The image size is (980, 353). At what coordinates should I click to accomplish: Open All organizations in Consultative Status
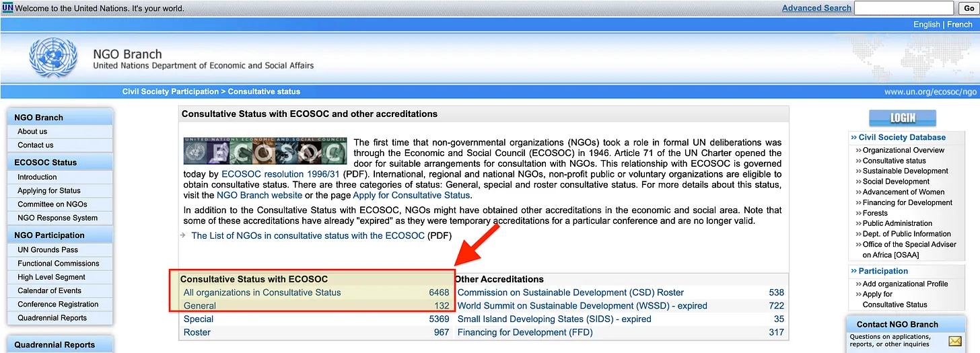pos(262,292)
